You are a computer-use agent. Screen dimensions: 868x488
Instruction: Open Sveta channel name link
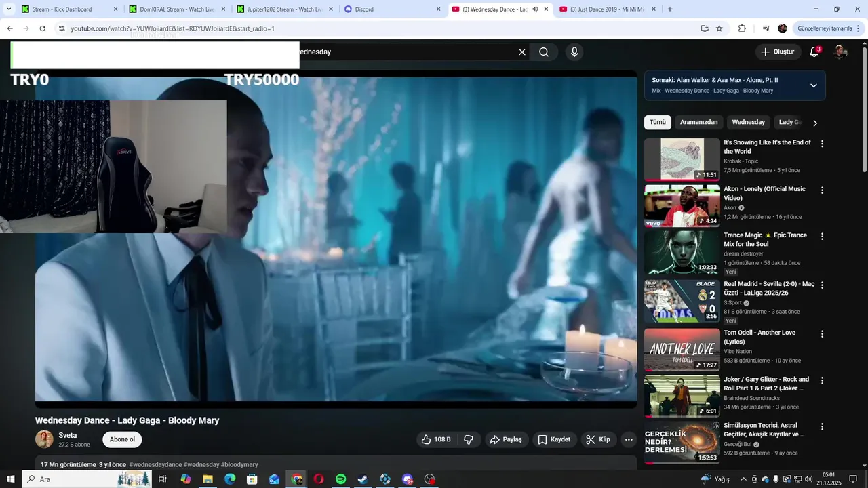click(x=68, y=435)
